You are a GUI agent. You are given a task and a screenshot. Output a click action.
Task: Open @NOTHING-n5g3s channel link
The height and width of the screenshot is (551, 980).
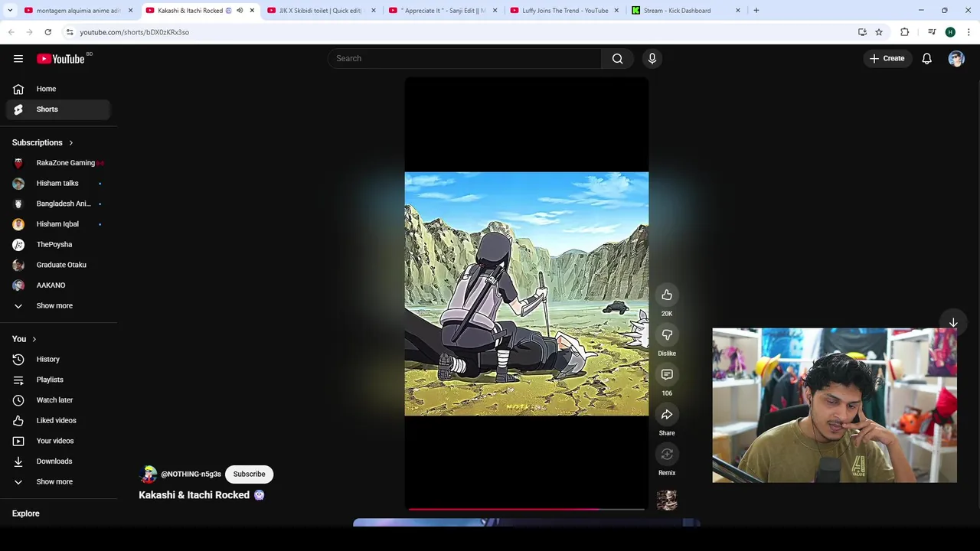pos(191,474)
